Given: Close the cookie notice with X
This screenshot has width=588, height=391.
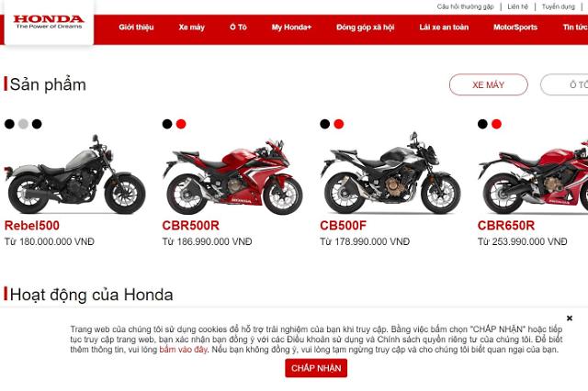Looking at the screenshot, I should (570, 318).
